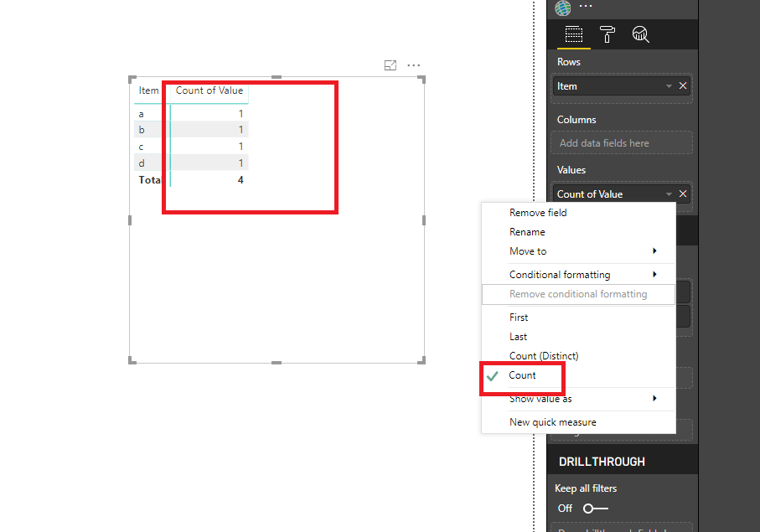The image size is (760, 532).
Task: Select row d in the matrix
Action: pyautogui.click(x=191, y=163)
